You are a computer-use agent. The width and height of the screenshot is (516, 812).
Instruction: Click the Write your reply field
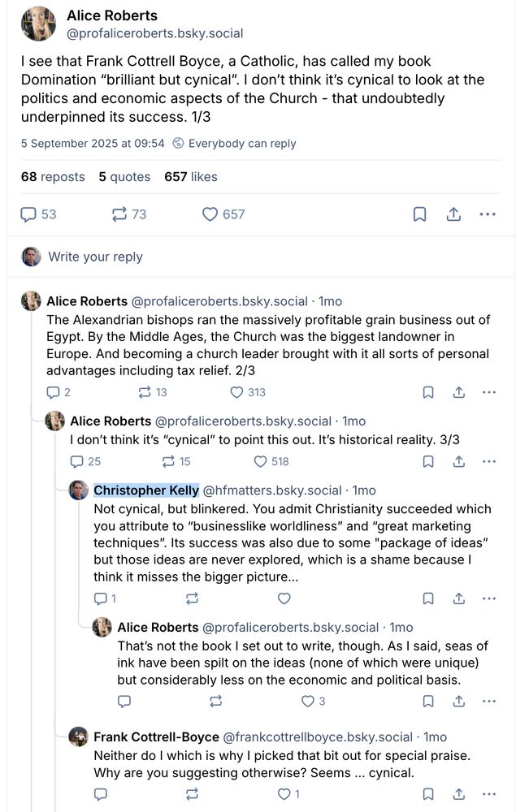(95, 257)
